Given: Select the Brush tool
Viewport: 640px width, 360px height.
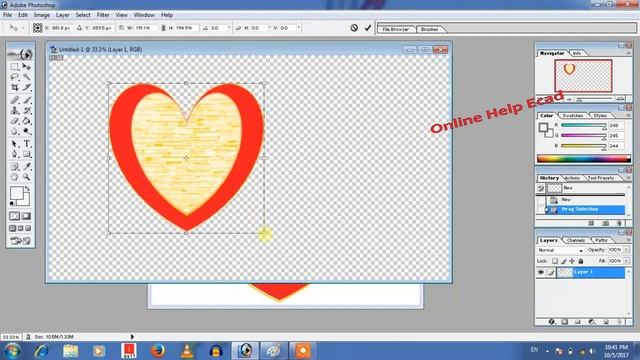Looking at the screenshot, I should pos(27,100).
